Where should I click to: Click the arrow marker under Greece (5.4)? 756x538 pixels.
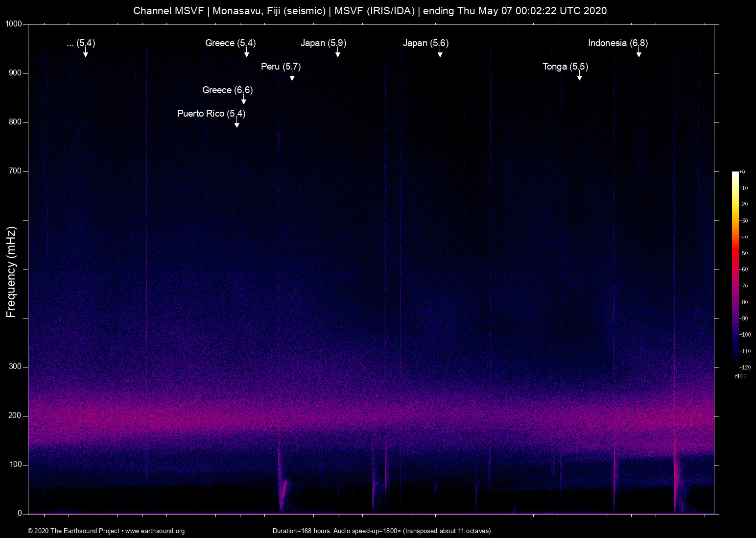pyautogui.click(x=246, y=52)
